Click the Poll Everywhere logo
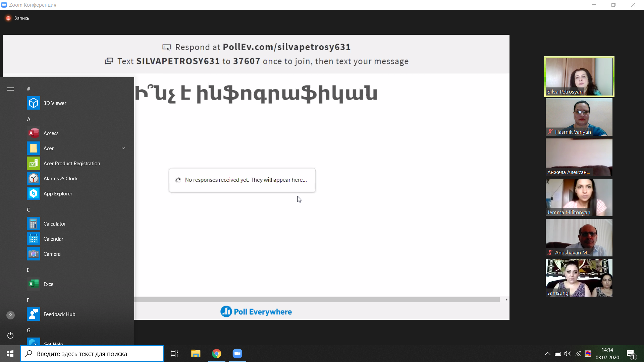 [x=256, y=311]
